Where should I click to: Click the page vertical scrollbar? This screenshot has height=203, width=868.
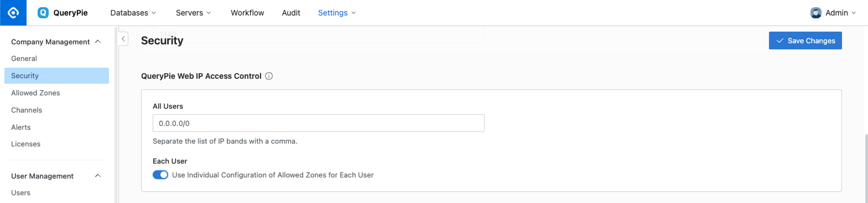(x=866, y=169)
